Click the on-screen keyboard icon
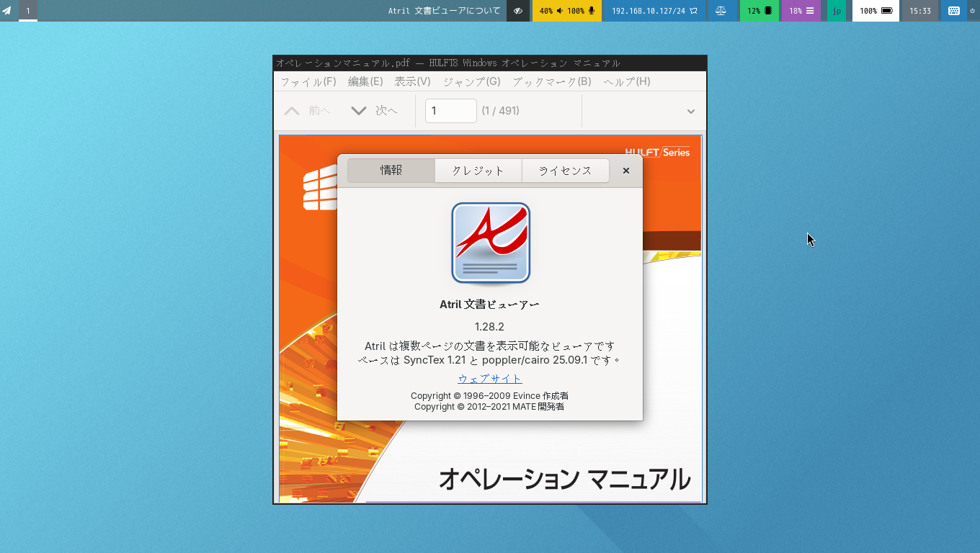980x553 pixels. 954,11
